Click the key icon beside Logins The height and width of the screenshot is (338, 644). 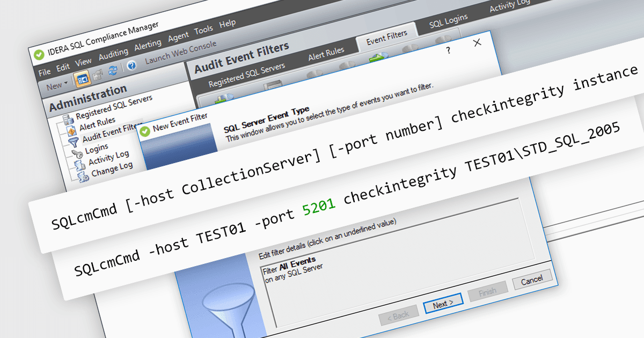pos(76,155)
